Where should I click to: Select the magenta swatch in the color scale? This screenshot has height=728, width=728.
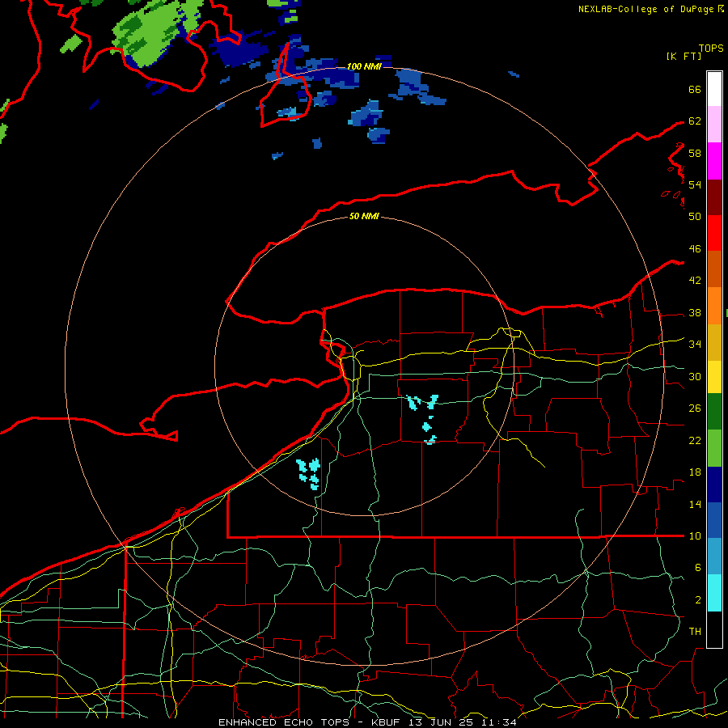click(x=714, y=161)
